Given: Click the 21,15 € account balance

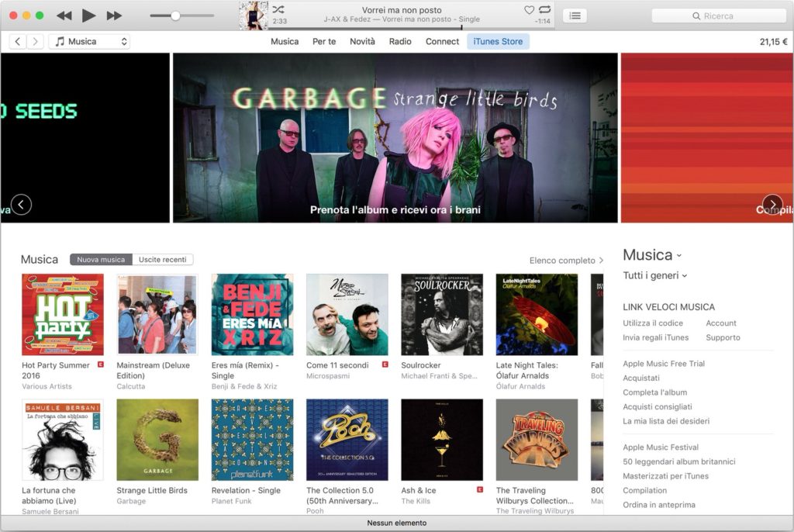Looking at the screenshot, I should pyautogui.click(x=773, y=42).
